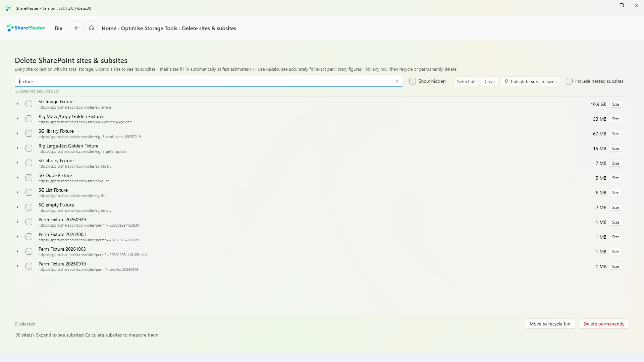Screen dimensions: 644x362
Task: Click the 0 selected status text
Action: [25, 324]
